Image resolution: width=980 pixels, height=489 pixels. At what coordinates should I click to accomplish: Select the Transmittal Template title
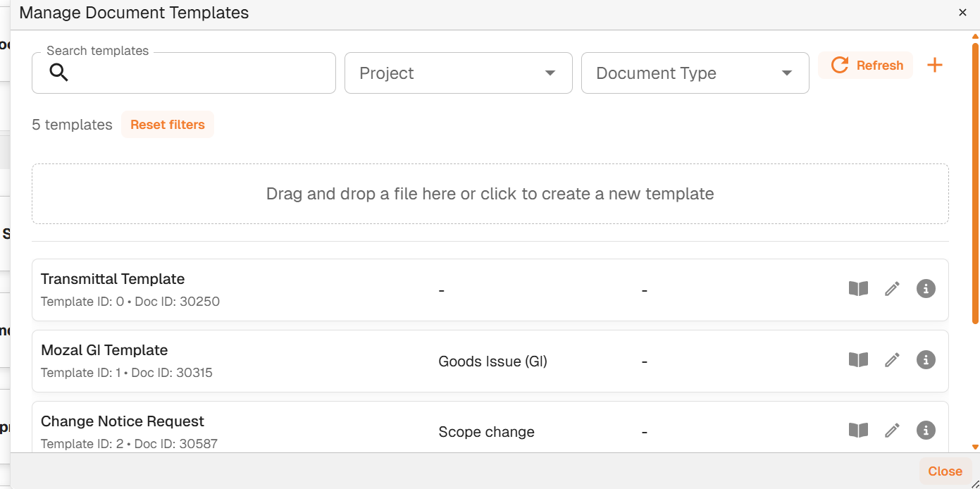coord(113,279)
